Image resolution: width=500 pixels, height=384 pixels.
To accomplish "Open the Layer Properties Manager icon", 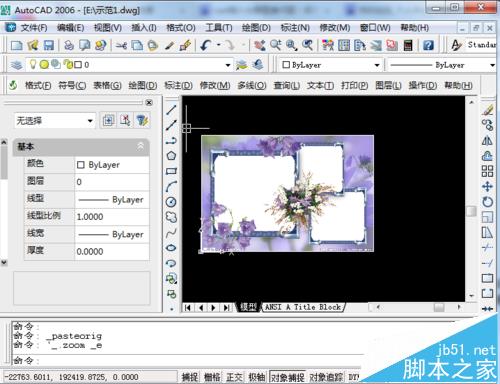I will (16, 65).
